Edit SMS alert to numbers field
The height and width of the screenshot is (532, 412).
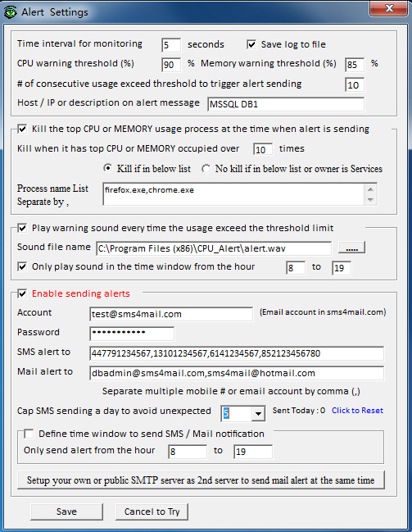click(x=237, y=353)
